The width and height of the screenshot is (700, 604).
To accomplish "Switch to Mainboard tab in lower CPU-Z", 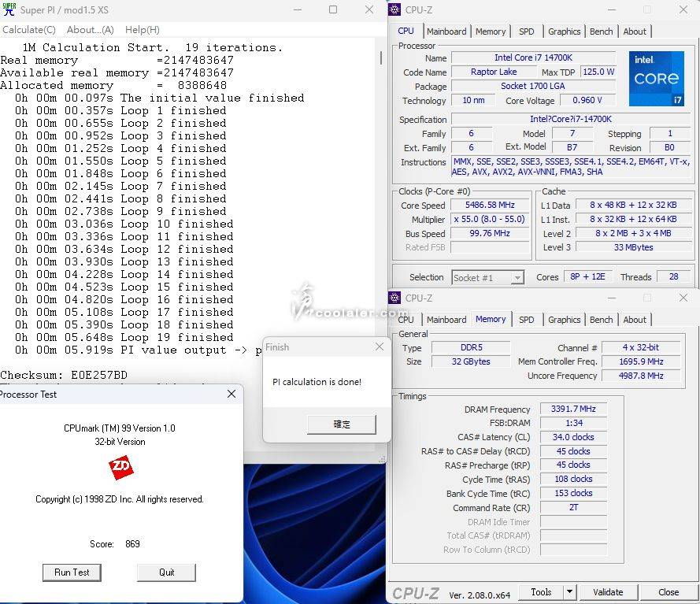I will point(446,320).
